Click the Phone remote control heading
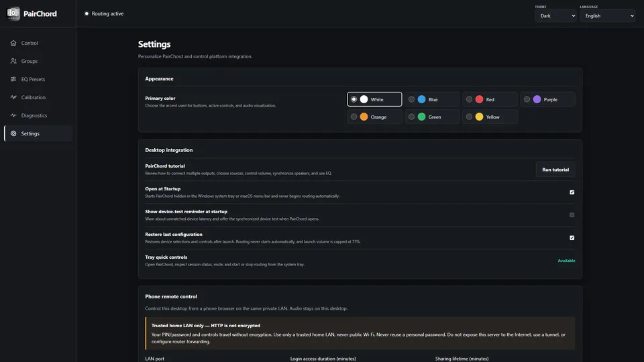The width and height of the screenshot is (644, 362). point(171,296)
